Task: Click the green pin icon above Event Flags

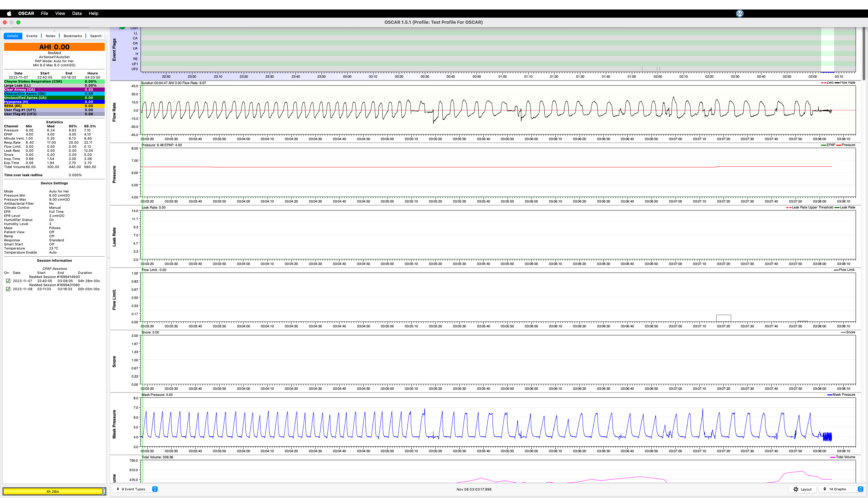Action: pyautogui.click(x=122, y=28)
